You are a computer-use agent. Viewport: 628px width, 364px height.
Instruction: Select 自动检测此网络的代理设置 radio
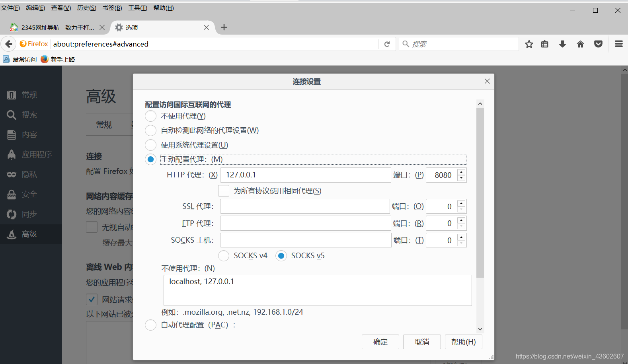150,130
